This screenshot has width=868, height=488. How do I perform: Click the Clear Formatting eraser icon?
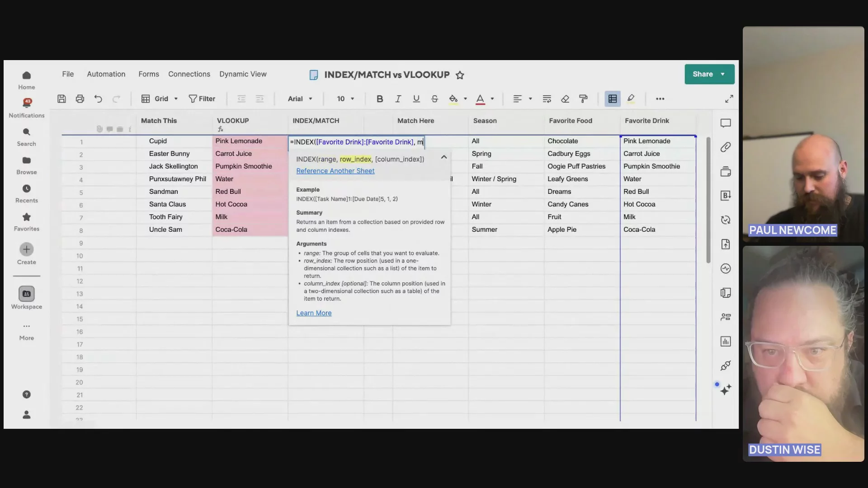pos(565,99)
